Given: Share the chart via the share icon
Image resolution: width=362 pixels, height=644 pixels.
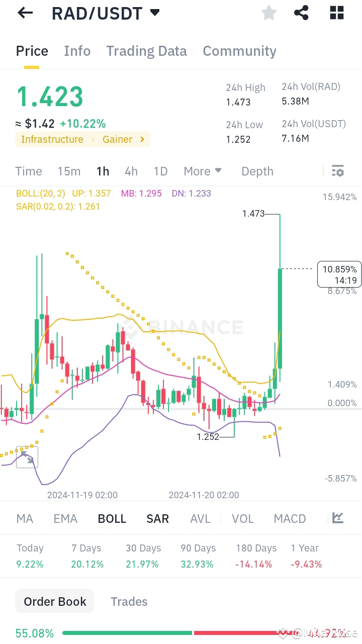Looking at the screenshot, I should coord(301,13).
